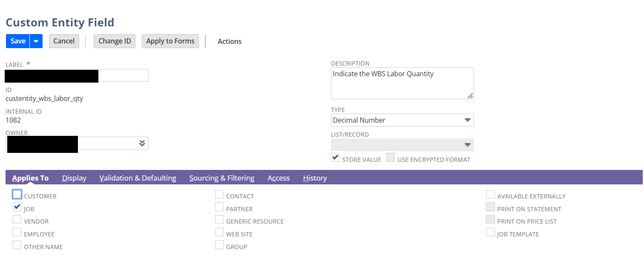Click the Change ID button

point(115,41)
